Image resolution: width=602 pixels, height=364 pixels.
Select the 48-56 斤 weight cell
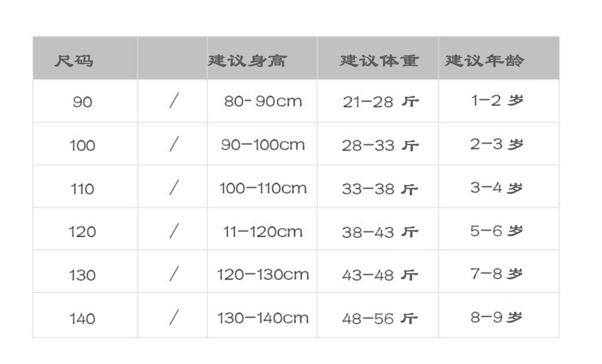381,318
